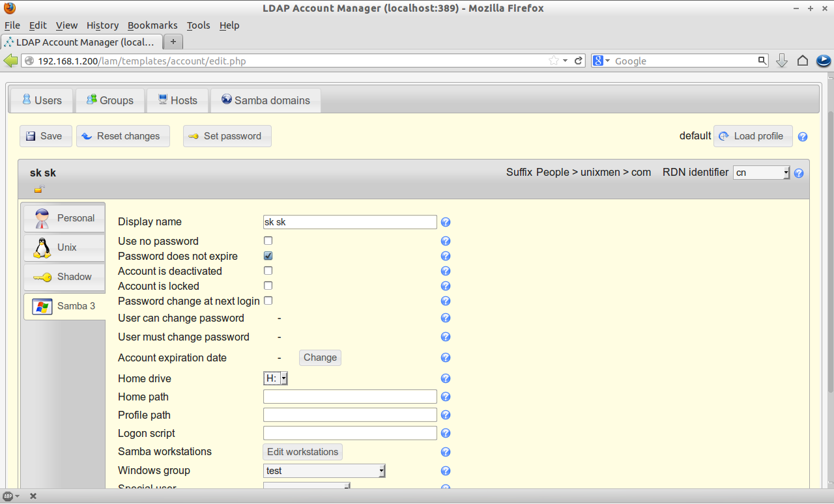
Task: Enable Password change at next login
Action: coord(268,301)
